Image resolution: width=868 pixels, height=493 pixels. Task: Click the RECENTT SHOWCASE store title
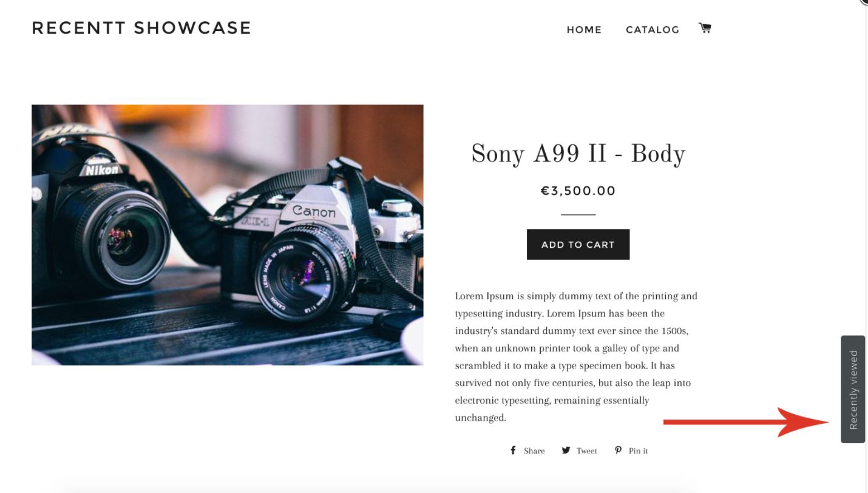[141, 28]
